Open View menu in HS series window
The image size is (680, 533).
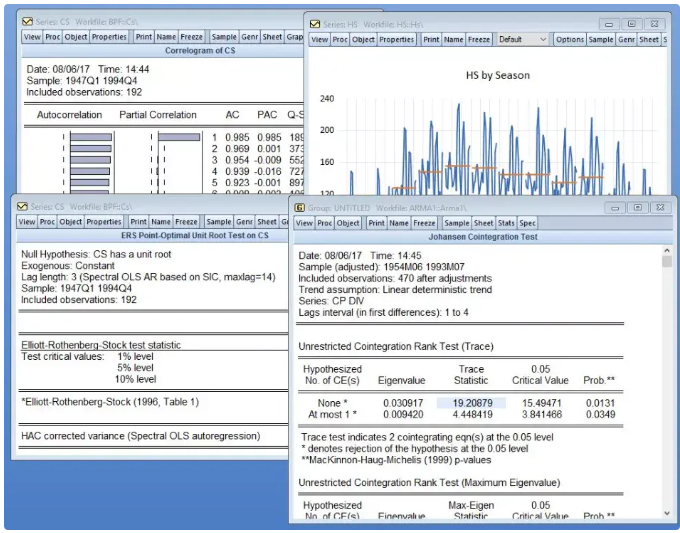click(x=320, y=39)
